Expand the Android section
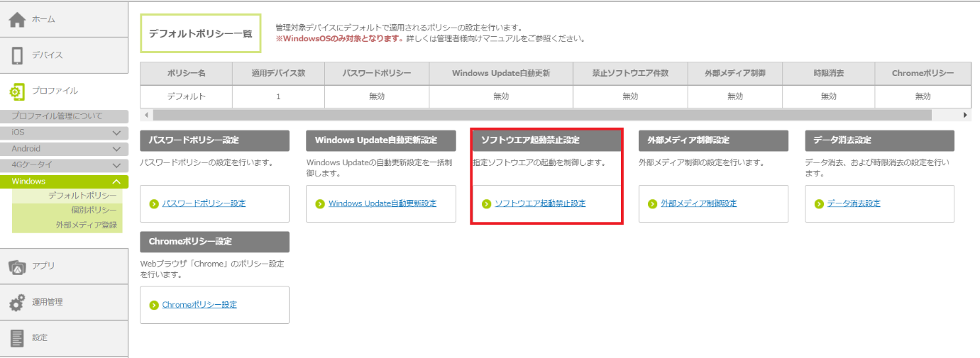980x358 pixels. click(x=116, y=149)
